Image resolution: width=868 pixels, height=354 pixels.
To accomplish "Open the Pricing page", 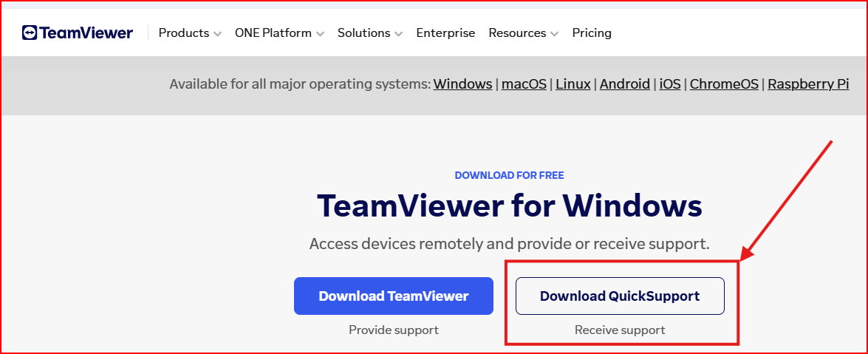I will (592, 33).
